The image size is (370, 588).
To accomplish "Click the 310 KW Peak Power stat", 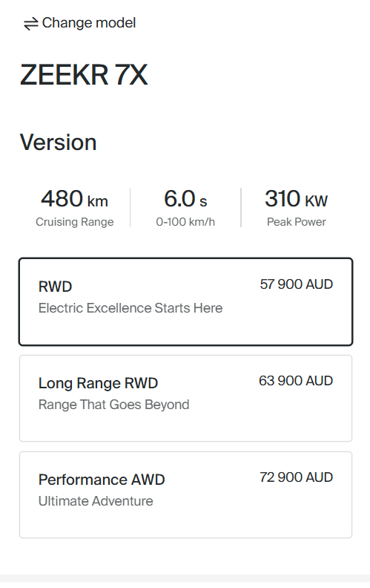I will pos(297,208).
